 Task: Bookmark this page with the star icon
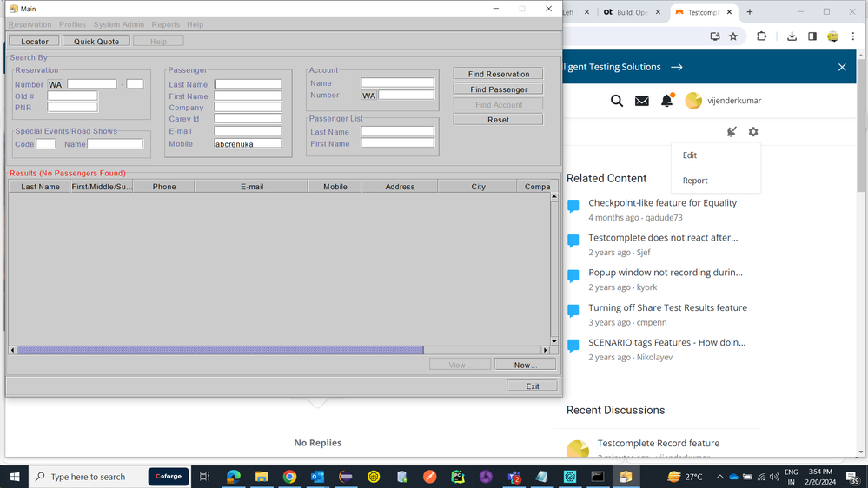(x=733, y=36)
